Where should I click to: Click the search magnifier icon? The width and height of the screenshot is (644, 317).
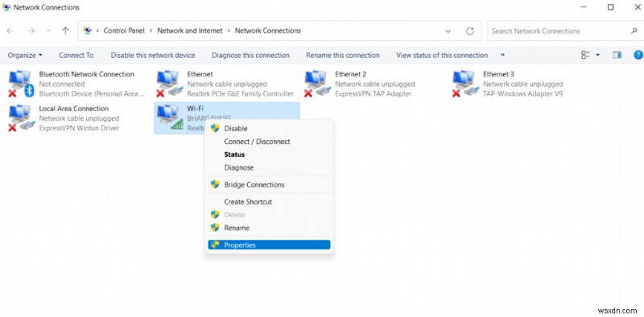tap(634, 31)
